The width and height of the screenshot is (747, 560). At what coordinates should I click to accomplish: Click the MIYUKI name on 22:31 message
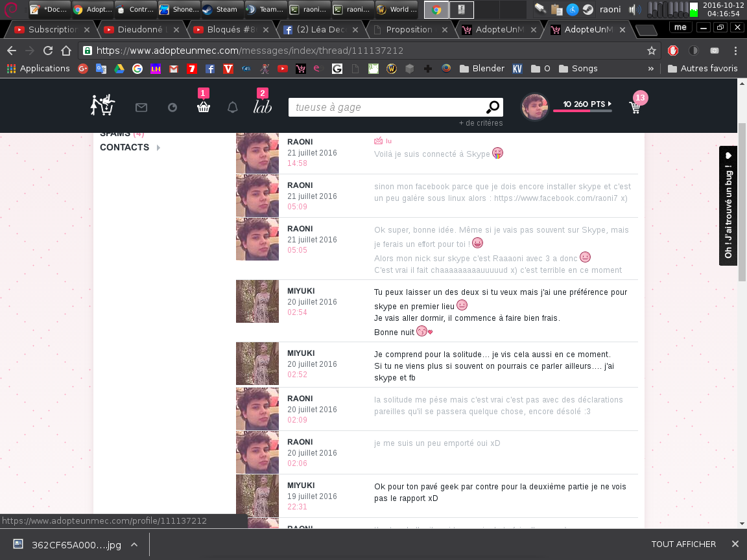point(301,485)
